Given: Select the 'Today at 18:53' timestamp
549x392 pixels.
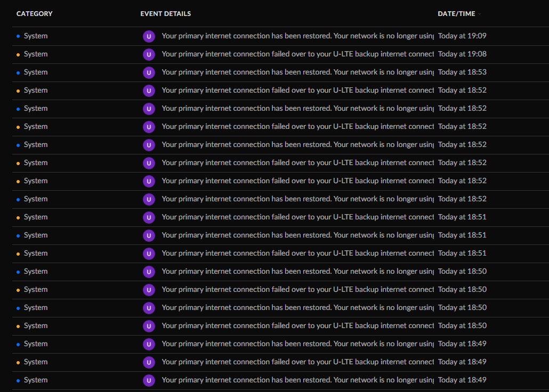Looking at the screenshot, I should pos(462,72).
